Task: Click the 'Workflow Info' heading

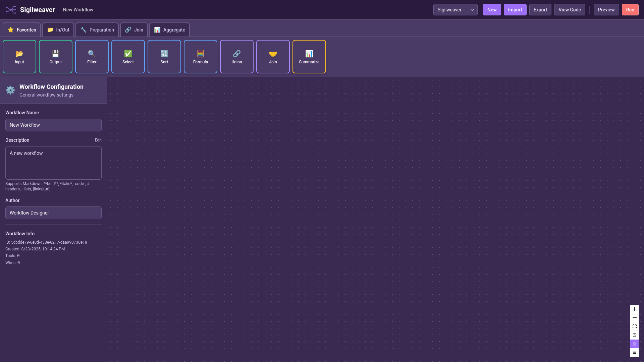Action: click(x=20, y=234)
